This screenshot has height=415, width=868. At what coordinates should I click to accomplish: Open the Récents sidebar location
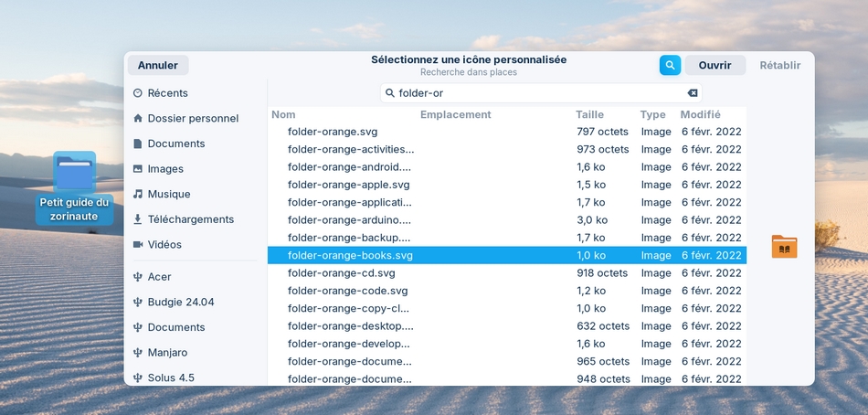coord(167,93)
